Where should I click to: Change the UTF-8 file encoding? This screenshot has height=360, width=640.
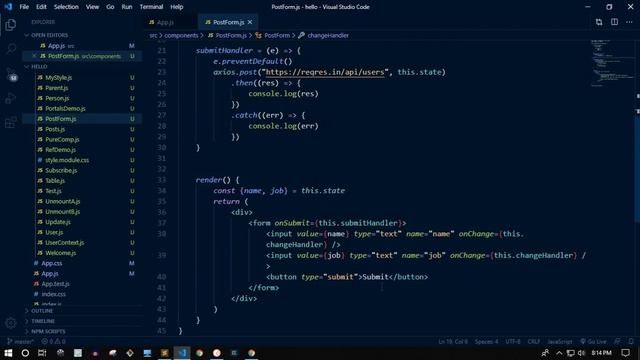pos(513,342)
